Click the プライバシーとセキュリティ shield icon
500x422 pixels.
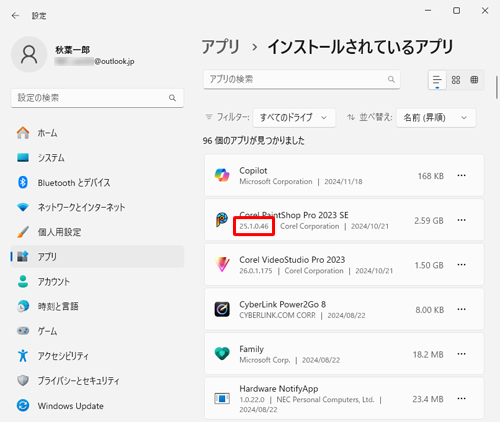coord(23,380)
